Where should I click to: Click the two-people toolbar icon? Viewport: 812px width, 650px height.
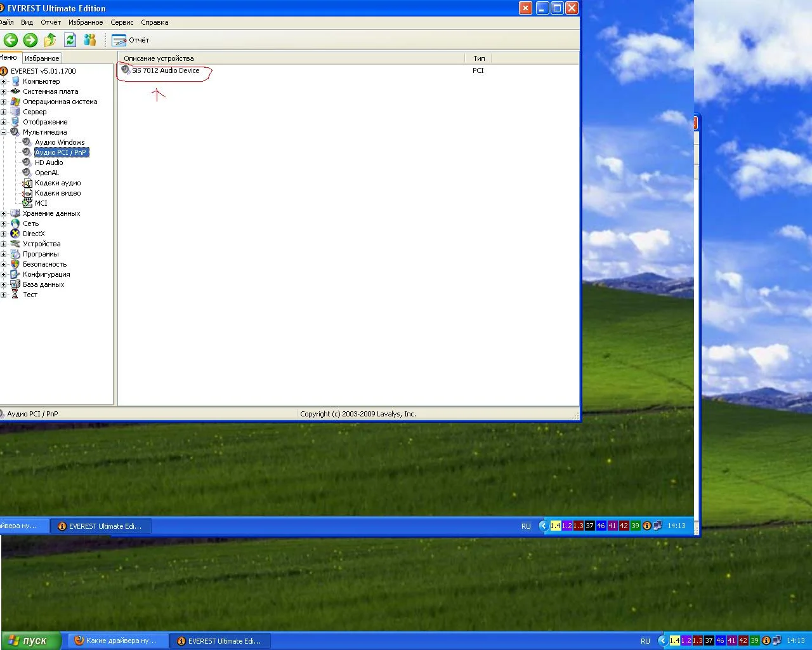[89, 40]
